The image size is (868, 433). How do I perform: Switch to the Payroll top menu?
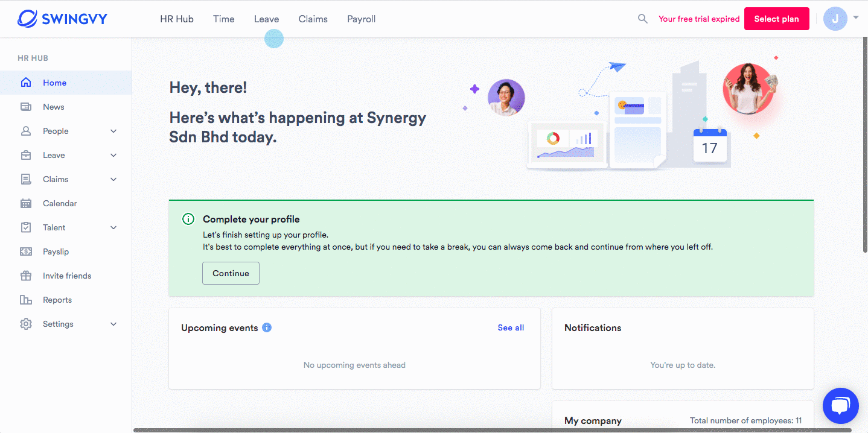click(x=361, y=19)
